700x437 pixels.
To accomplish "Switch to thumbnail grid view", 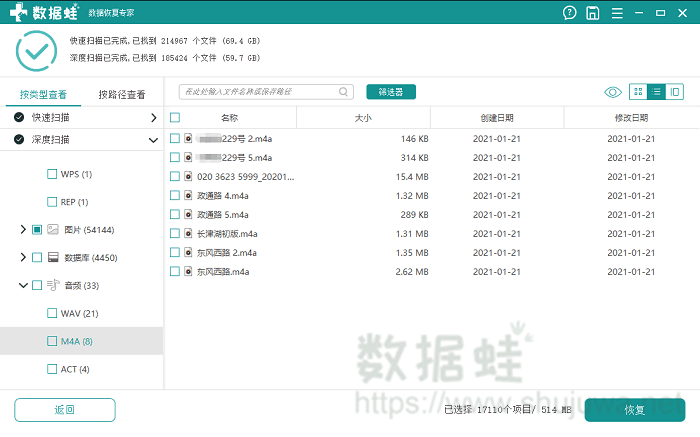I will click(x=638, y=92).
